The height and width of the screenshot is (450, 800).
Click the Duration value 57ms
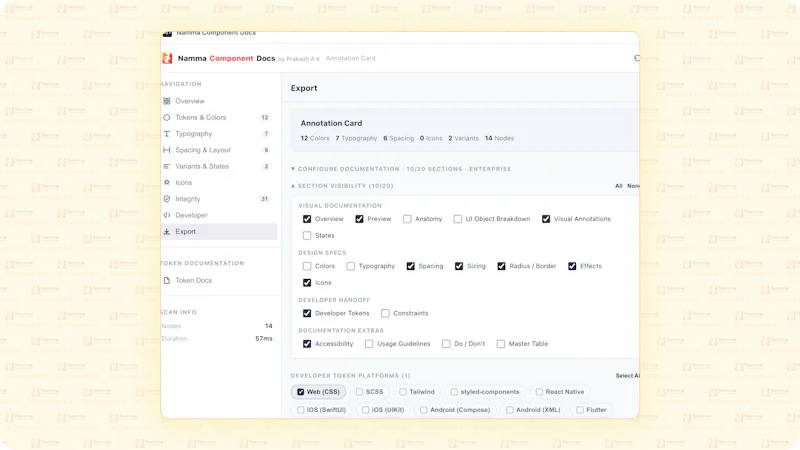(264, 338)
